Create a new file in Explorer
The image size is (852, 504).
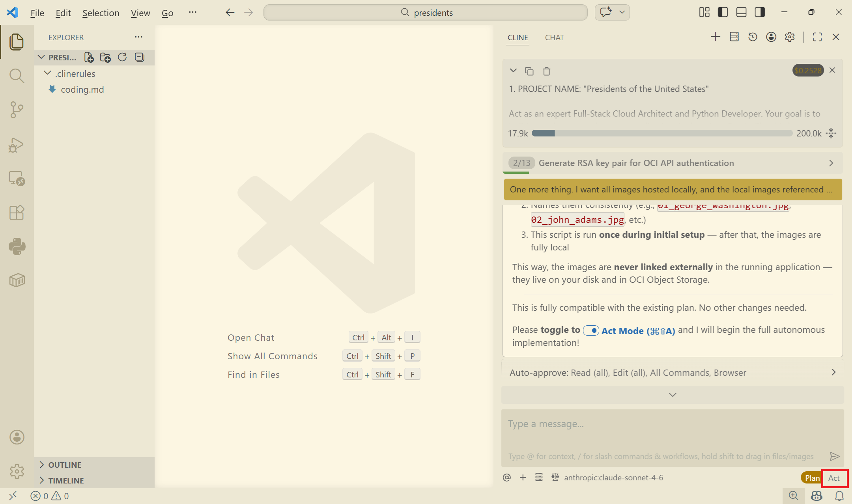coord(89,58)
